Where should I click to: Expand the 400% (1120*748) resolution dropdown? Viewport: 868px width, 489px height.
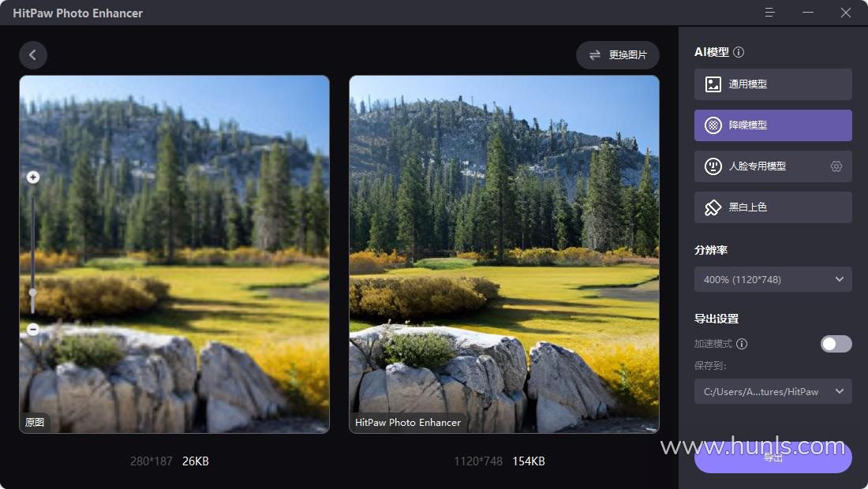pyautogui.click(x=773, y=279)
